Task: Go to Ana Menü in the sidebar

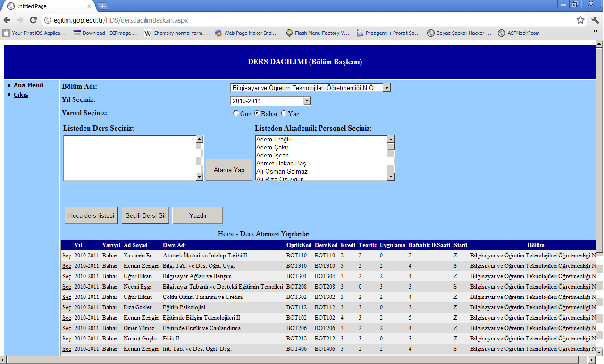Action: (28, 85)
